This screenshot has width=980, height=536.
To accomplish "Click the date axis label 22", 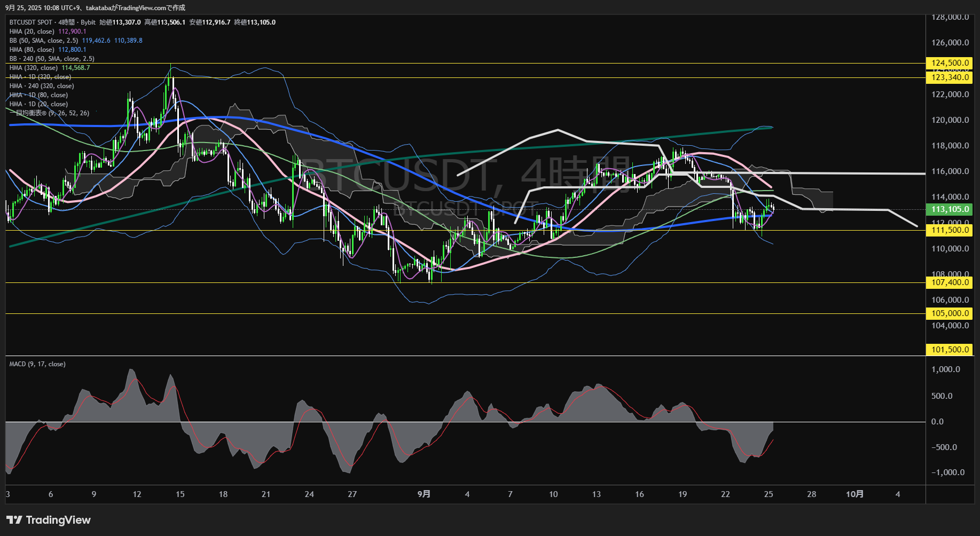I will (x=725, y=494).
